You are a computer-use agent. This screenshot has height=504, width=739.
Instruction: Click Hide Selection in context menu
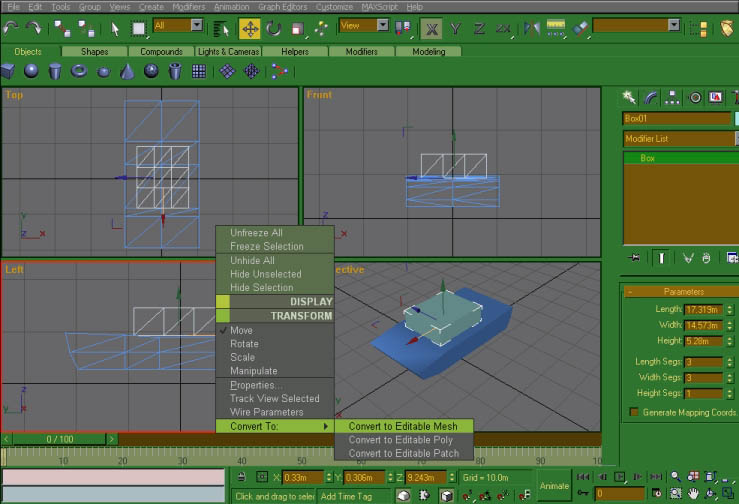pyautogui.click(x=262, y=288)
